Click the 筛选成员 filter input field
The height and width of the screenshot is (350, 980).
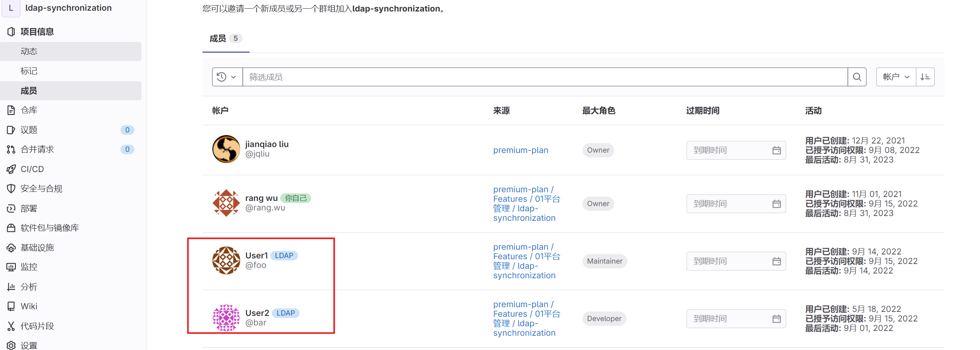click(544, 77)
